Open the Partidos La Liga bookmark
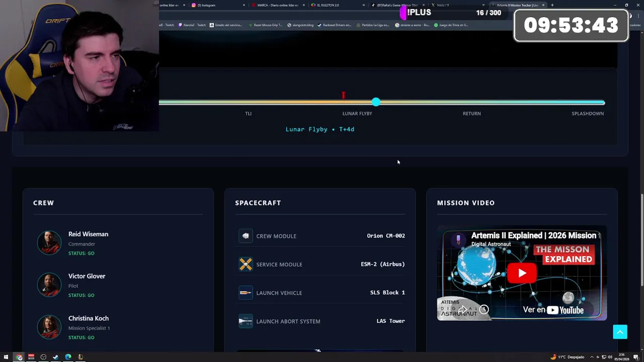 (x=373, y=25)
